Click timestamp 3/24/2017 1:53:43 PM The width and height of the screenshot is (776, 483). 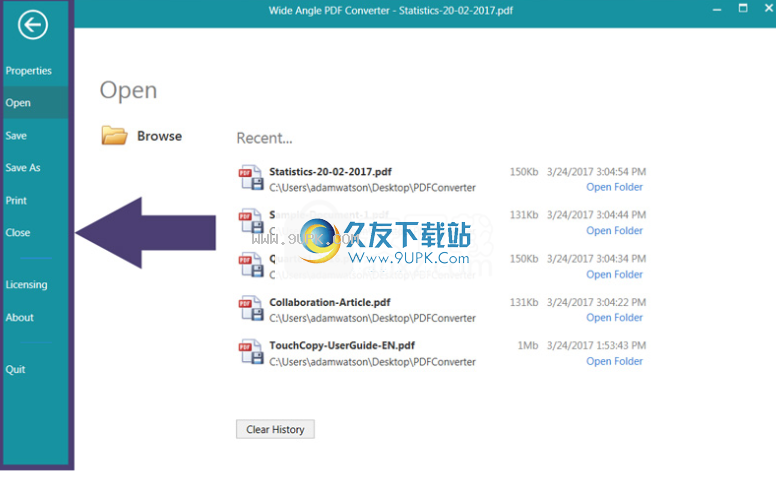click(596, 345)
